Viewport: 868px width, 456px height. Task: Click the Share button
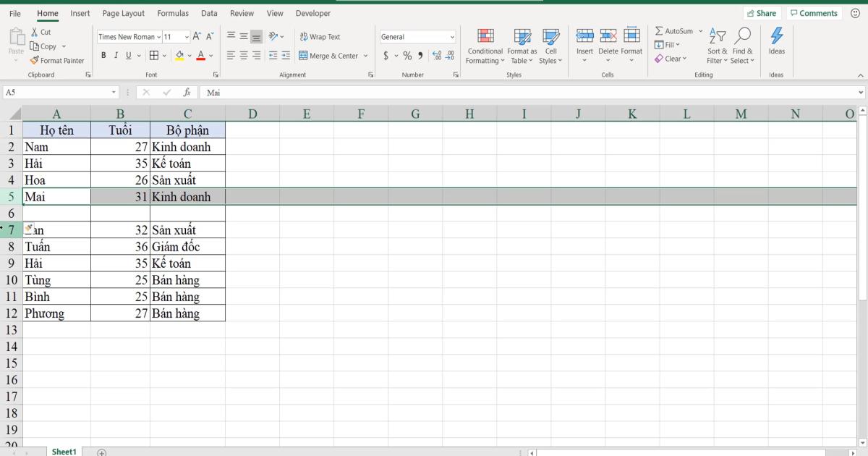762,12
